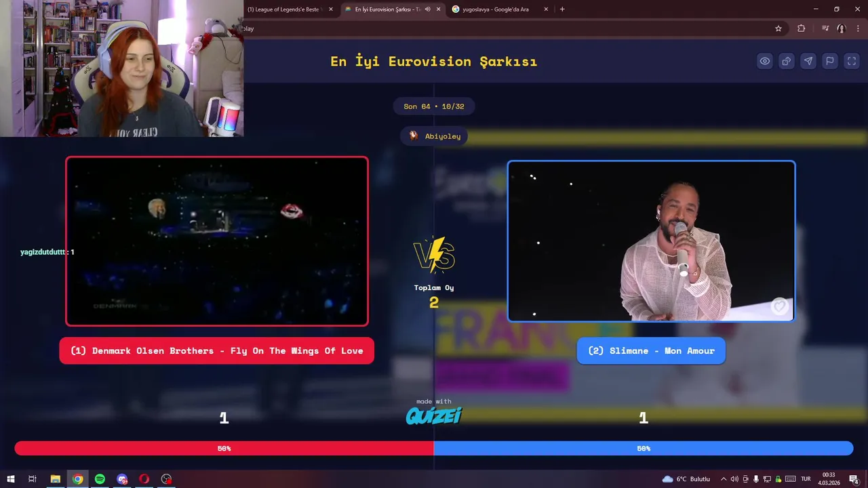
Task: Open the OBS icon on the taskbar
Action: [x=166, y=479]
